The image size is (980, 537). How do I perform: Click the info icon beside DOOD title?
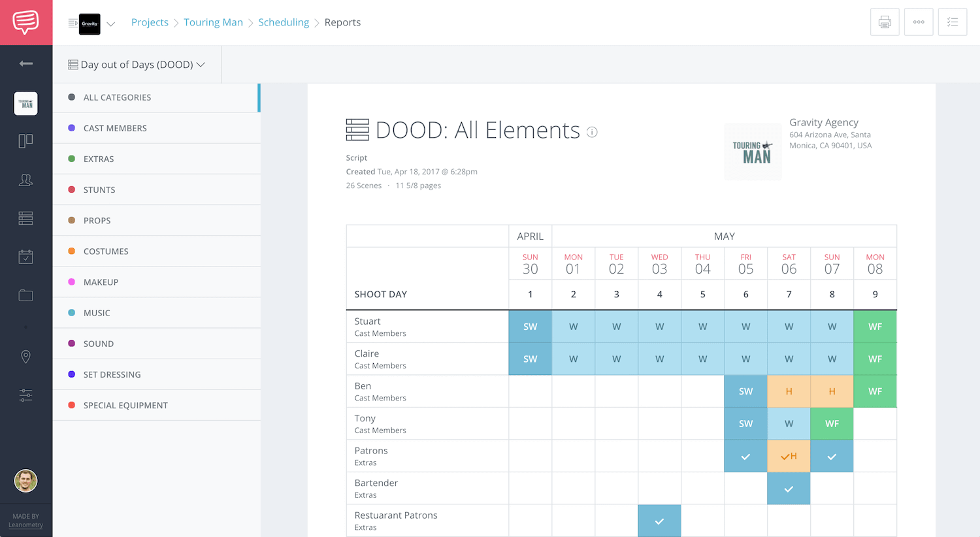click(592, 132)
